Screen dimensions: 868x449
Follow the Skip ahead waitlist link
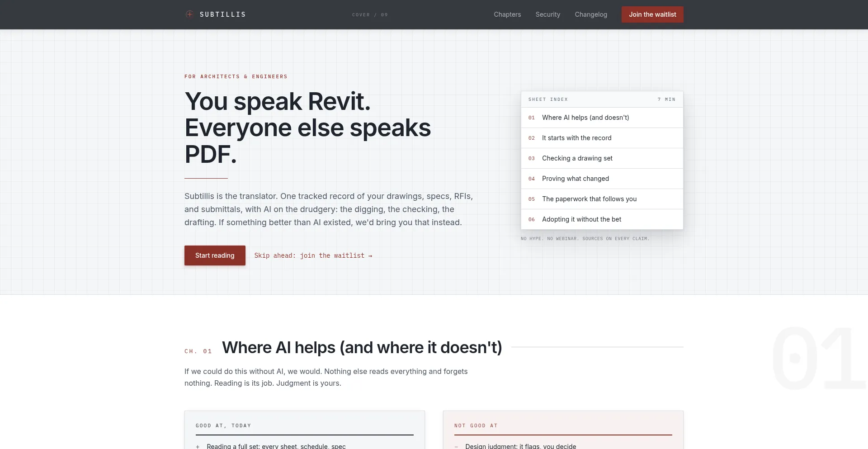click(x=313, y=255)
